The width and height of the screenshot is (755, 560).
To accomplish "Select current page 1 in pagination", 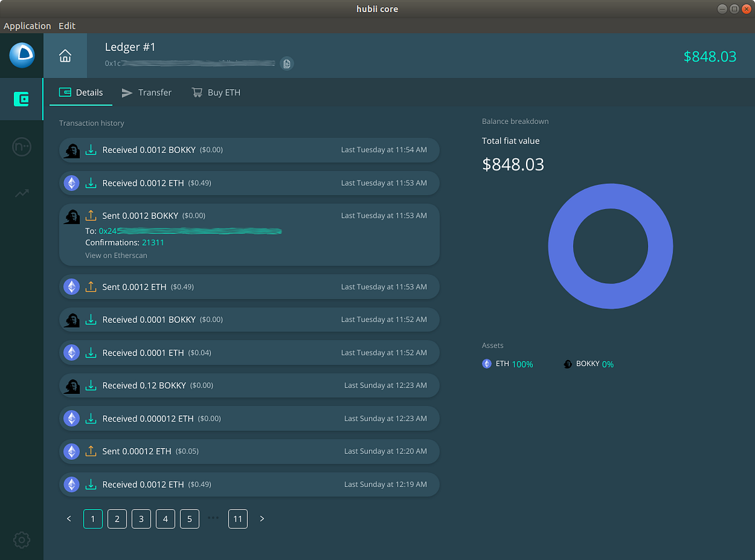I will [92, 519].
